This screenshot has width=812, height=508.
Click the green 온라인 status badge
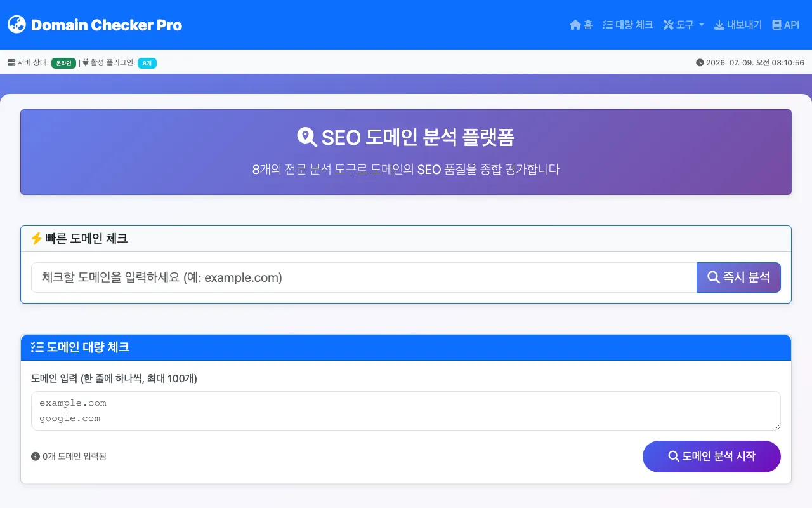click(63, 63)
